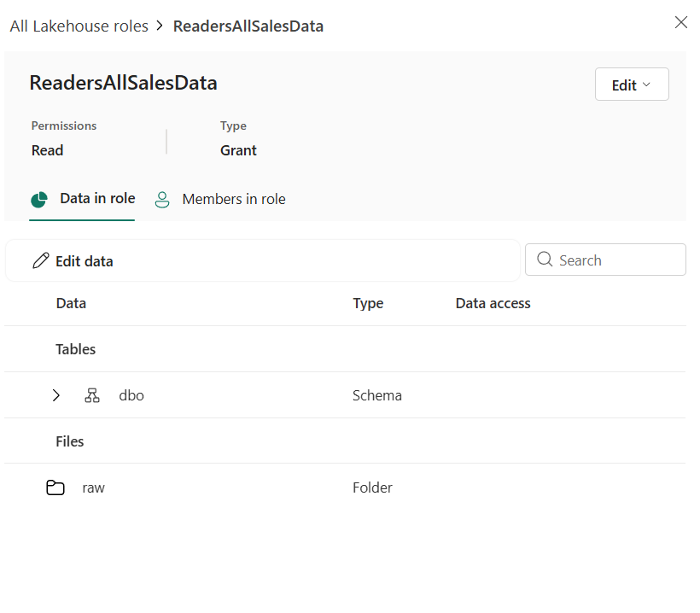Click the Edit data button
This screenshot has height=613, width=700.
[x=73, y=261]
